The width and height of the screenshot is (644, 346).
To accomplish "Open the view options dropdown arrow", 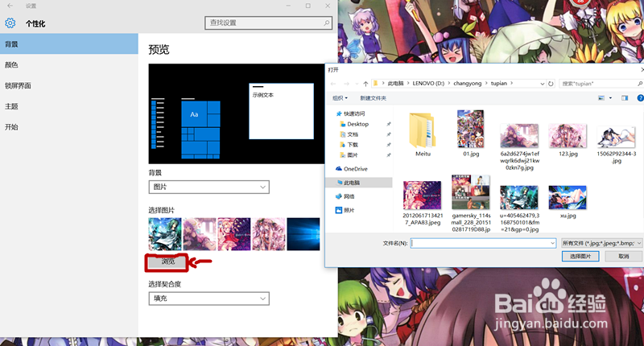I will point(610,98).
